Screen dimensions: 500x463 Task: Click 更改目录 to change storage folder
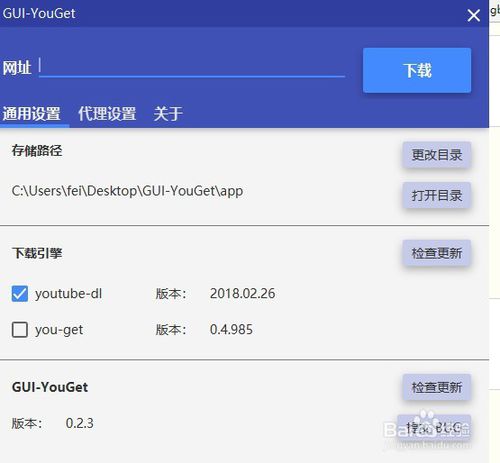[437, 155]
